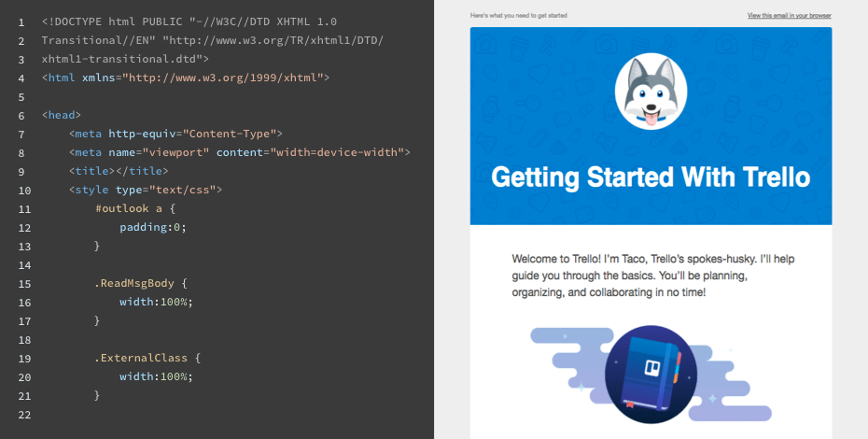Click the Trello notebook illustration
This screenshot has height=439, width=868.
(x=651, y=375)
